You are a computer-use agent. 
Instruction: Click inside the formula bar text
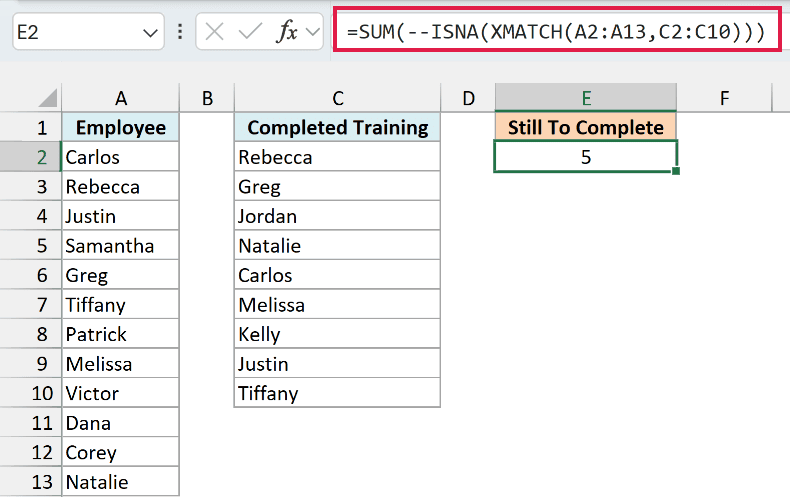557,31
